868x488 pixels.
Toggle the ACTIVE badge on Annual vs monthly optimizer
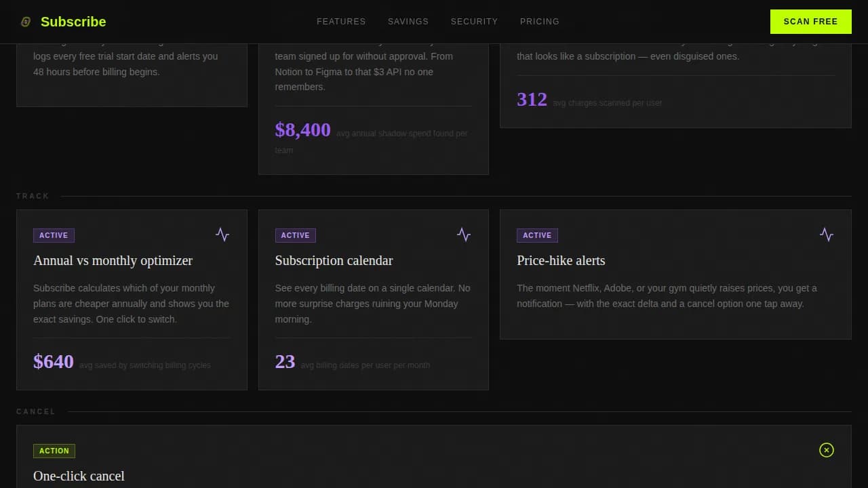point(54,235)
